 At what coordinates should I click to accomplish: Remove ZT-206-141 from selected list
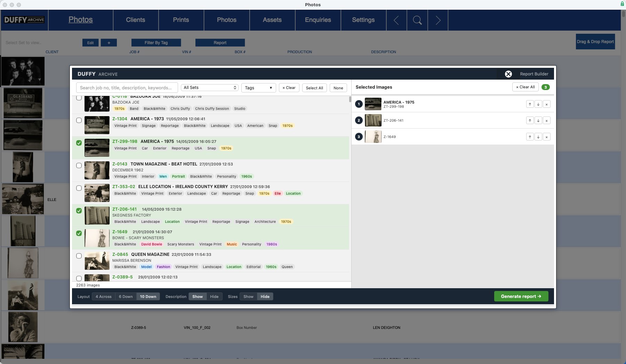[x=546, y=121]
